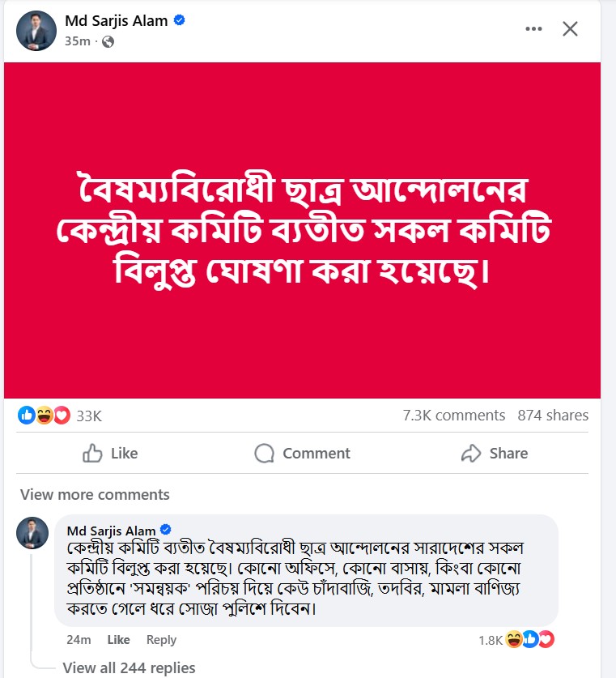
Task: Click the laughing emoji on the 1.8K comment reactions
Action: [x=513, y=640]
